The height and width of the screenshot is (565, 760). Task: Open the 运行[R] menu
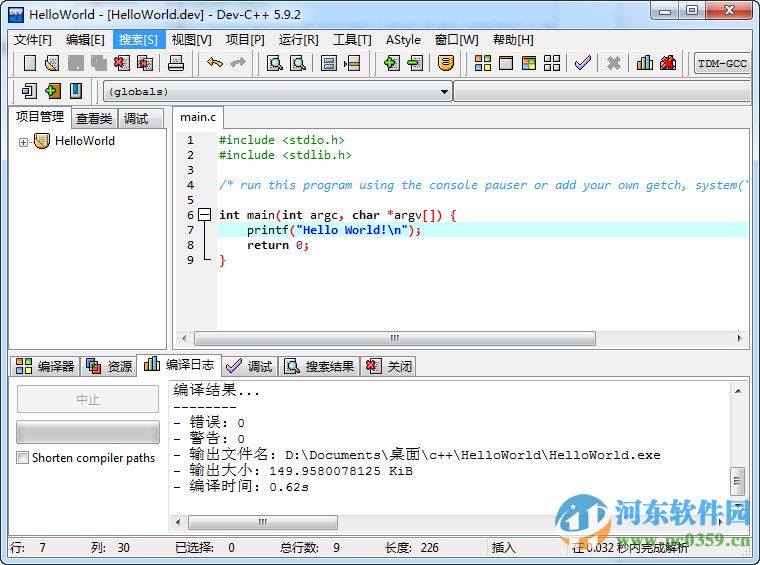tap(299, 40)
